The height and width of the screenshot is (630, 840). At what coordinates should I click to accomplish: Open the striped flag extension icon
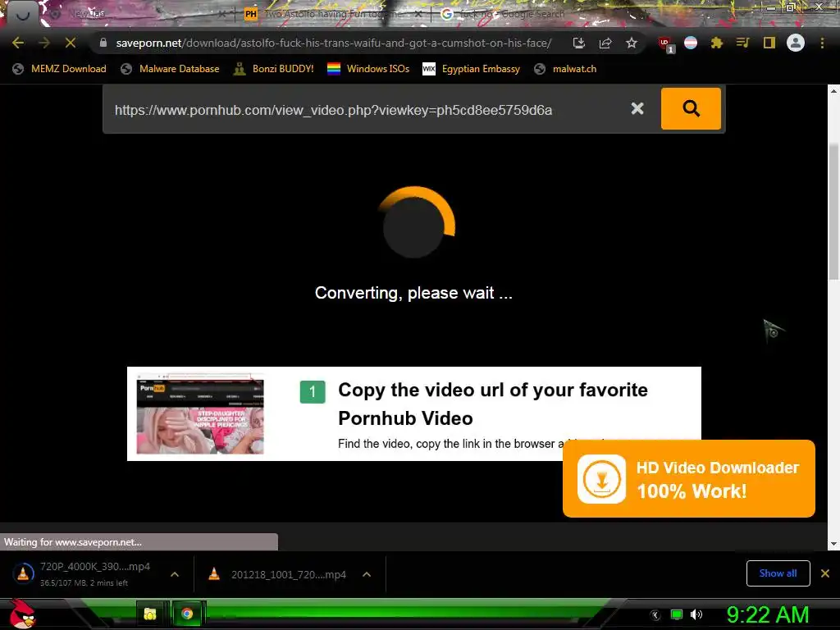pos(691,43)
